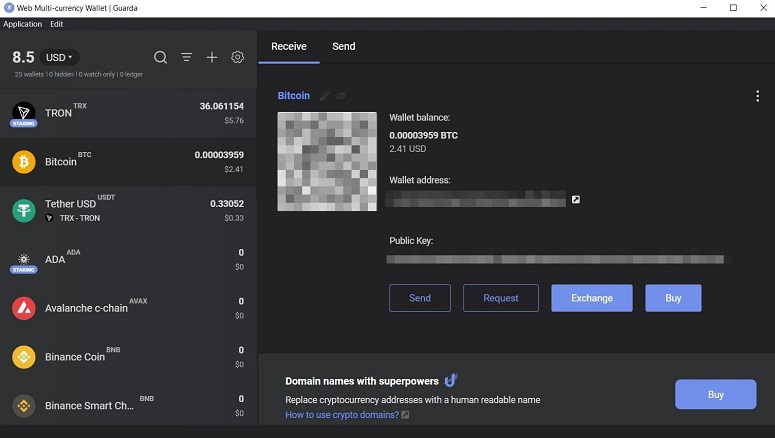Select the Tether USD wallet row
The height and width of the screenshot is (438, 775).
click(x=128, y=210)
